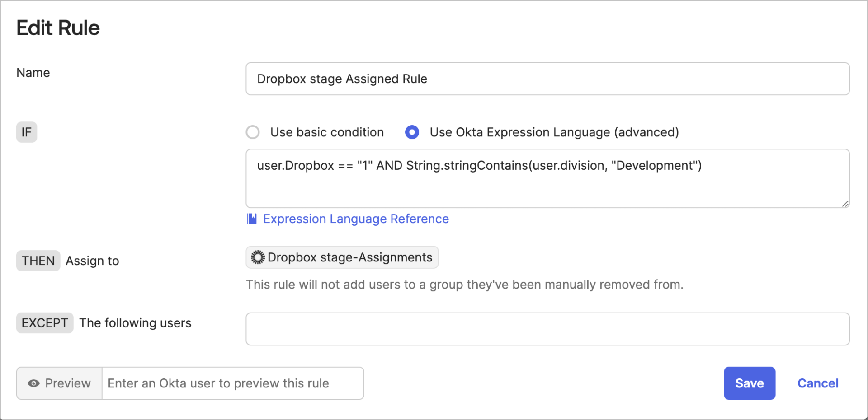The image size is (868, 420).
Task: Click the eye icon in the Preview button
Action: click(x=33, y=383)
